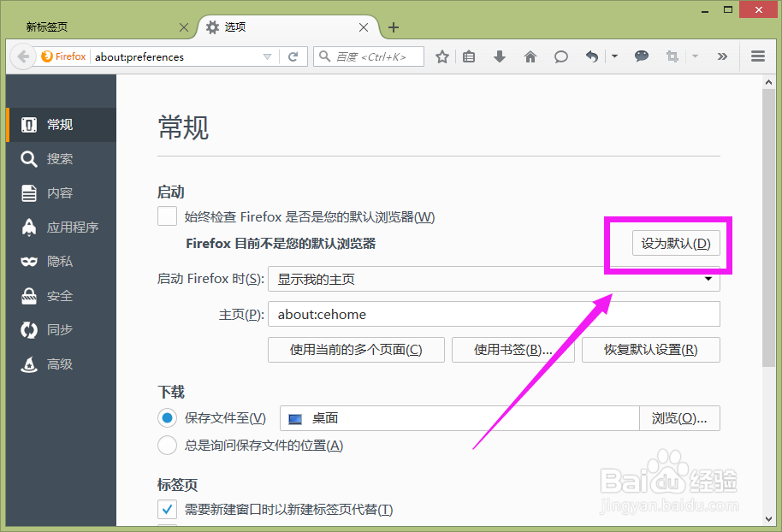The height and width of the screenshot is (532, 782).
Task: Open the 同步 sync panel
Action: [x=62, y=330]
